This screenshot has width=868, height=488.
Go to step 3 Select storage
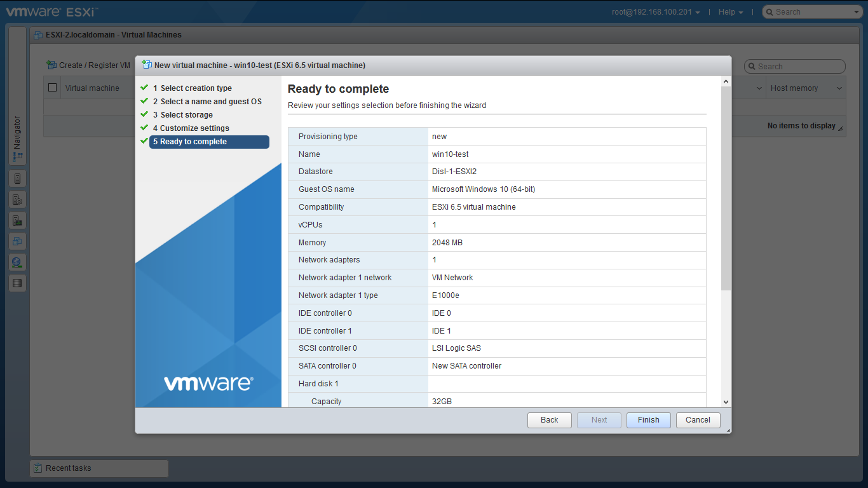pyautogui.click(x=186, y=115)
